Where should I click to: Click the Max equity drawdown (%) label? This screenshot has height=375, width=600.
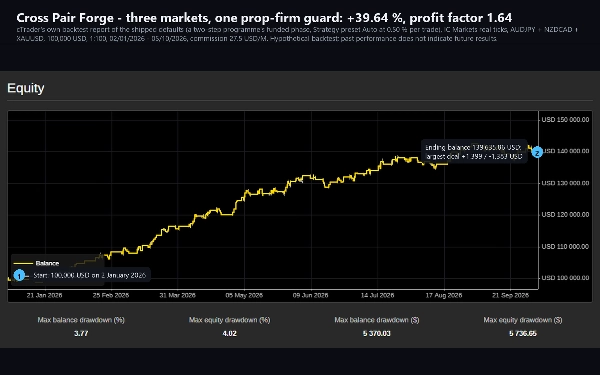[230, 320]
